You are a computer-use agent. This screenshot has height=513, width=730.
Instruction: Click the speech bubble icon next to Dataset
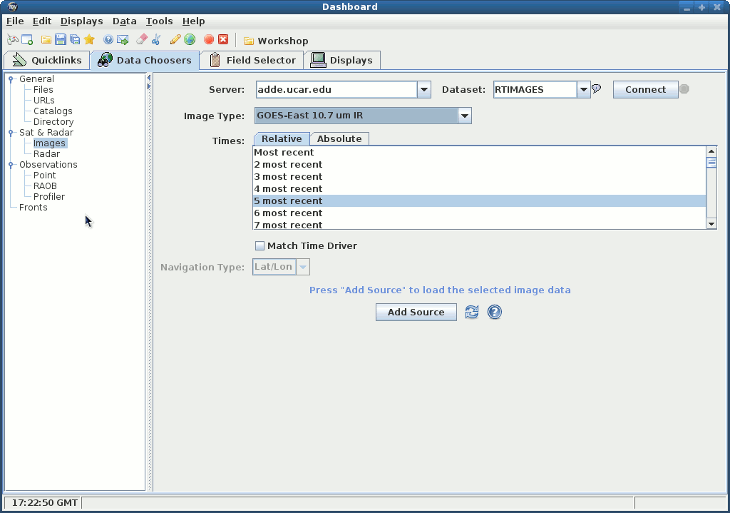pyautogui.click(x=597, y=89)
